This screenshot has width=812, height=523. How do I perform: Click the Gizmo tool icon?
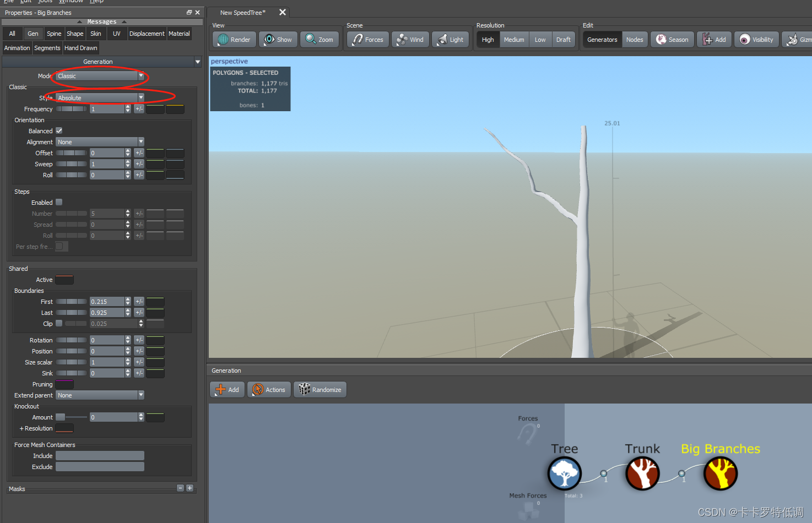point(792,40)
